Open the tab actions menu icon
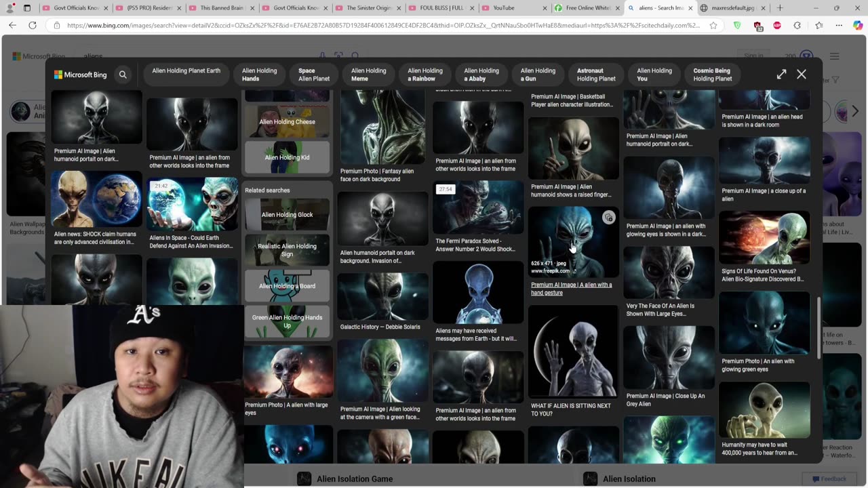 click(27, 8)
